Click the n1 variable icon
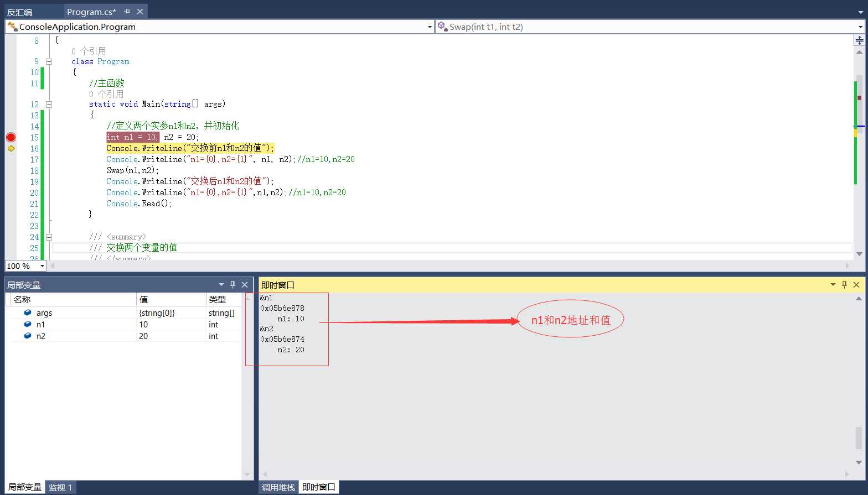 click(x=28, y=324)
